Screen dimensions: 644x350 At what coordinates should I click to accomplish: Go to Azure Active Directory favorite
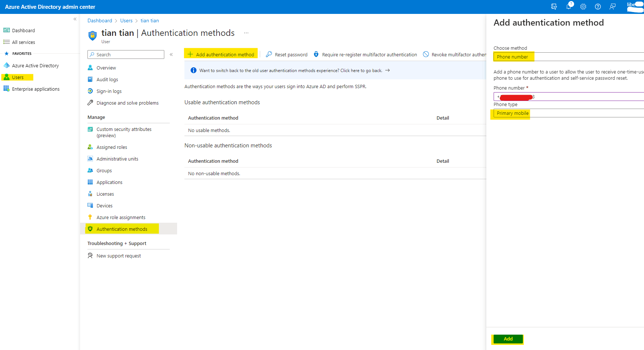click(35, 65)
